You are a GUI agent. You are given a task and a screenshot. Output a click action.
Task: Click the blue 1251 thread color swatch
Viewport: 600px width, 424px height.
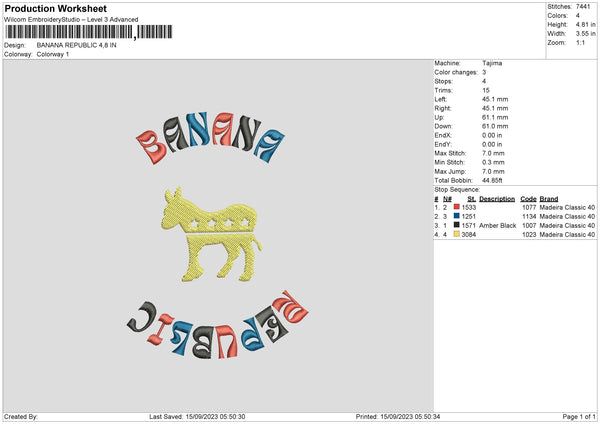pos(457,216)
